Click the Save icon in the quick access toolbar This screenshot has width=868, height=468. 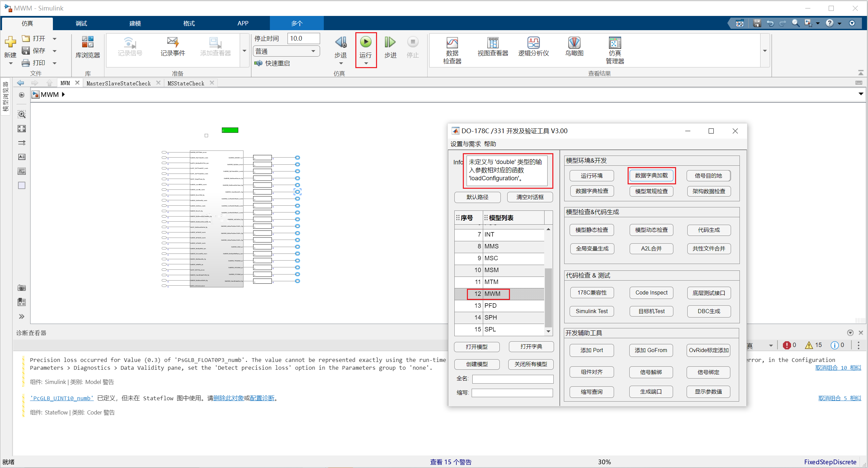click(757, 23)
